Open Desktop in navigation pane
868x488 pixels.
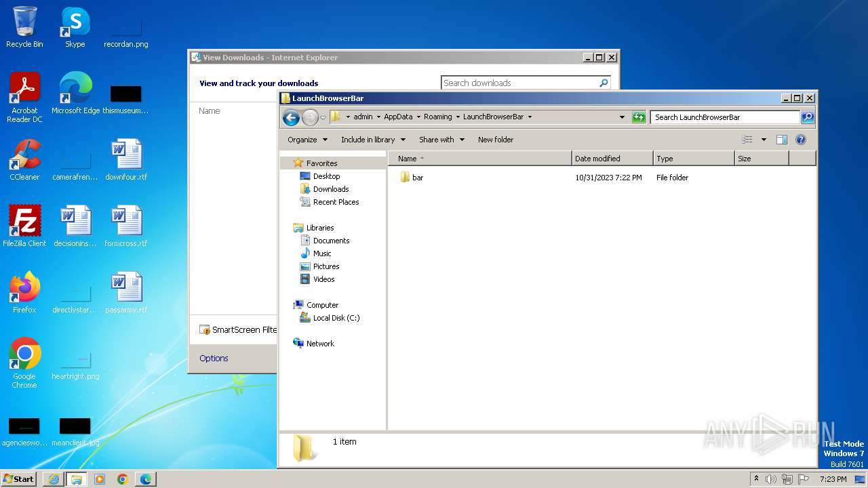[x=326, y=176]
